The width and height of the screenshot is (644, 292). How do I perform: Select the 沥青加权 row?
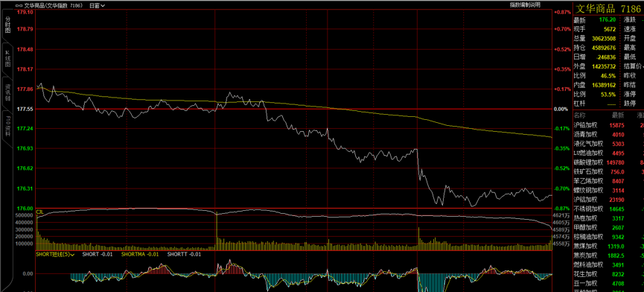(609, 134)
